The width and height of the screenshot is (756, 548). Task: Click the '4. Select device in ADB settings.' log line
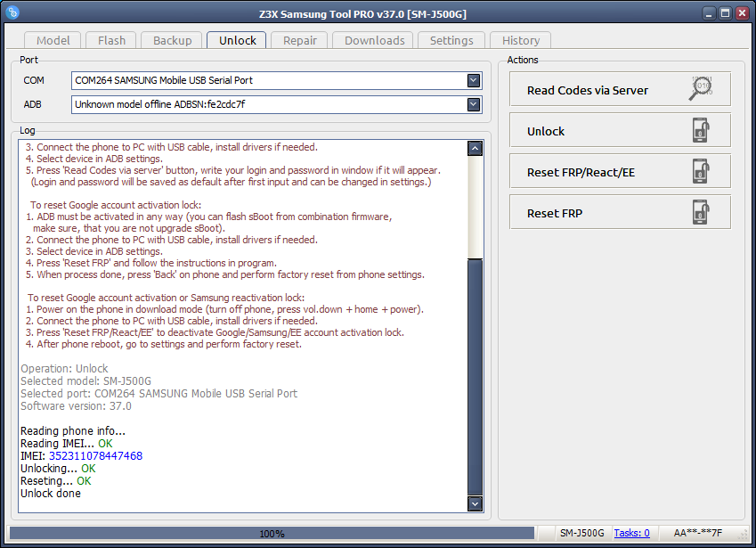(x=94, y=159)
